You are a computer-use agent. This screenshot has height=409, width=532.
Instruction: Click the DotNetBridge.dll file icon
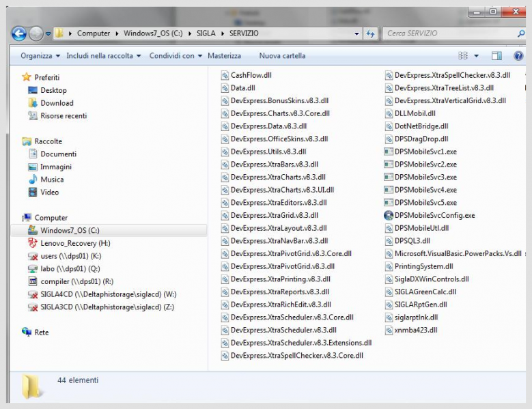(x=389, y=126)
